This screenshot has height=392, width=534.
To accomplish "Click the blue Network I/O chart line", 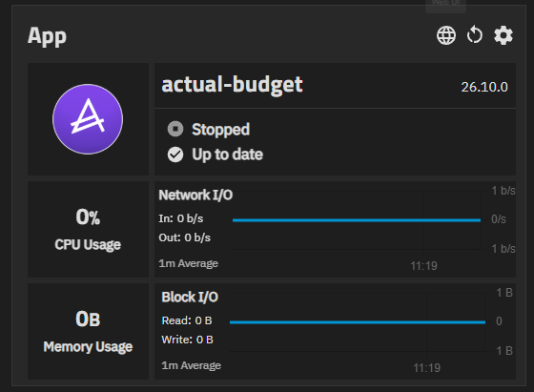I will pos(357,220).
